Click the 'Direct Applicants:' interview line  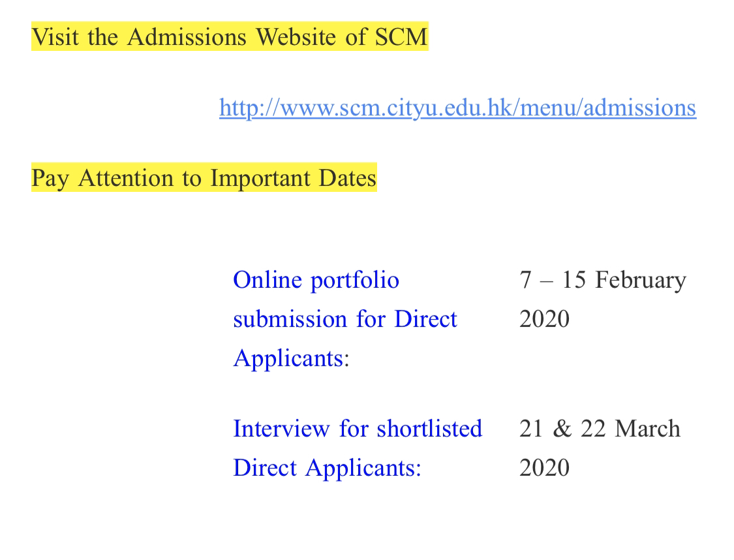(328, 468)
